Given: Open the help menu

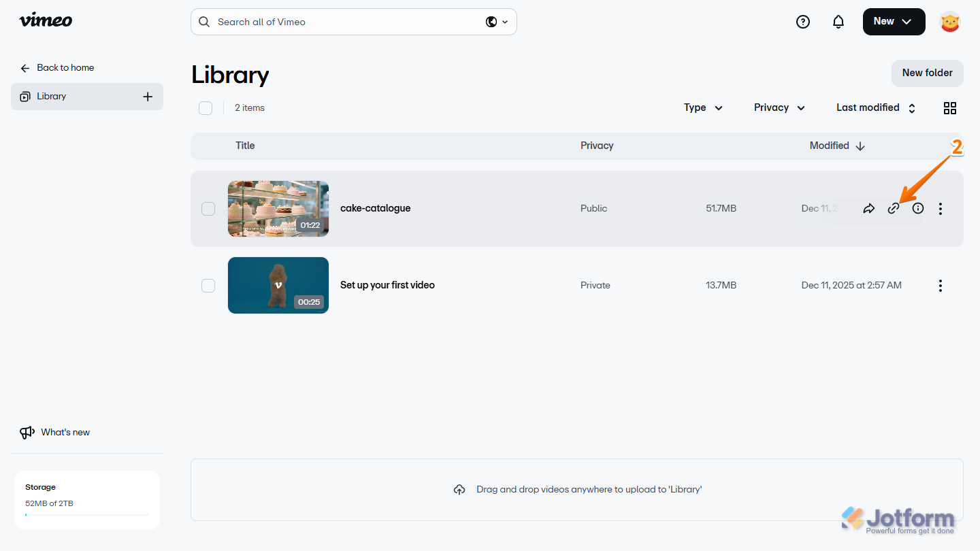Looking at the screenshot, I should 802,21.
